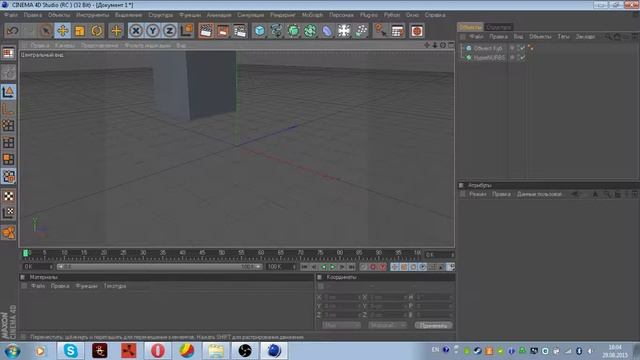Open the array modeling objects icon
The height and width of the screenshot is (360, 640).
(310, 31)
